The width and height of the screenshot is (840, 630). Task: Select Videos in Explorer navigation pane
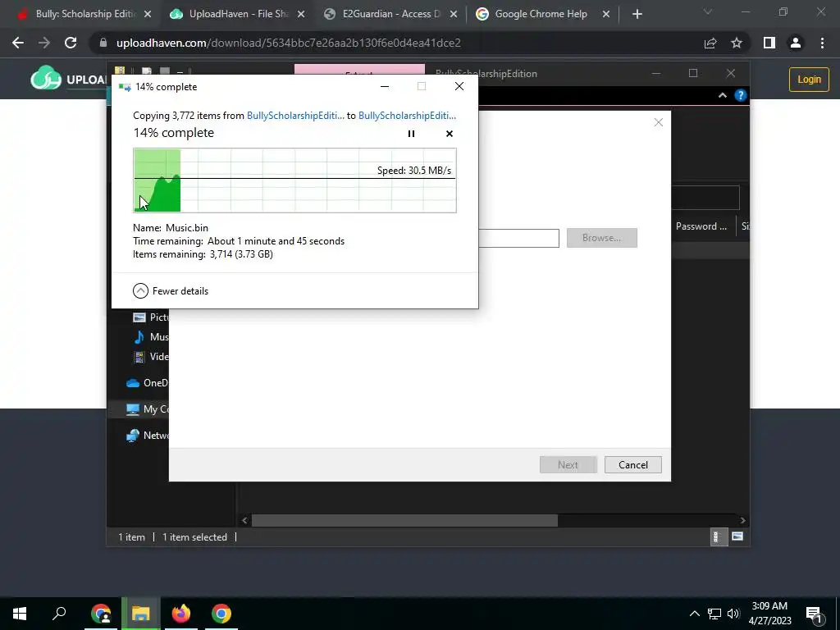[150, 356]
